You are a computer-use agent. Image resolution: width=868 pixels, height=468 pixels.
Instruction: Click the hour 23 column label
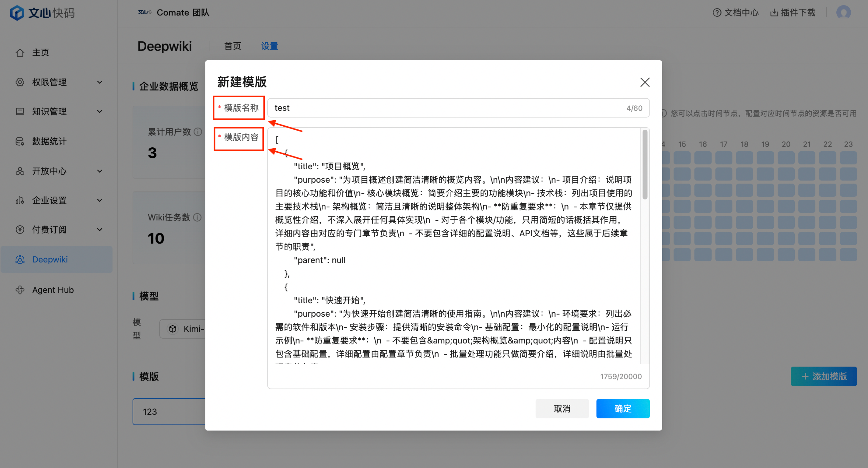(848, 144)
